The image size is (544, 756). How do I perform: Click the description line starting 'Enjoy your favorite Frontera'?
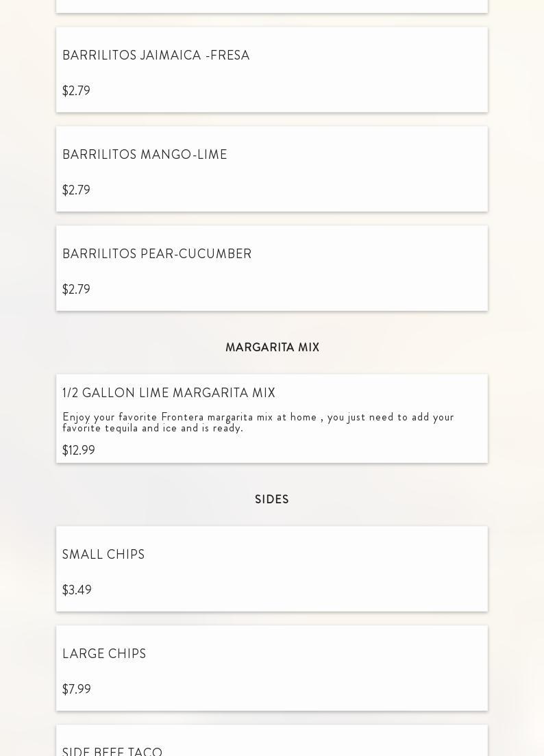pos(258,417)
